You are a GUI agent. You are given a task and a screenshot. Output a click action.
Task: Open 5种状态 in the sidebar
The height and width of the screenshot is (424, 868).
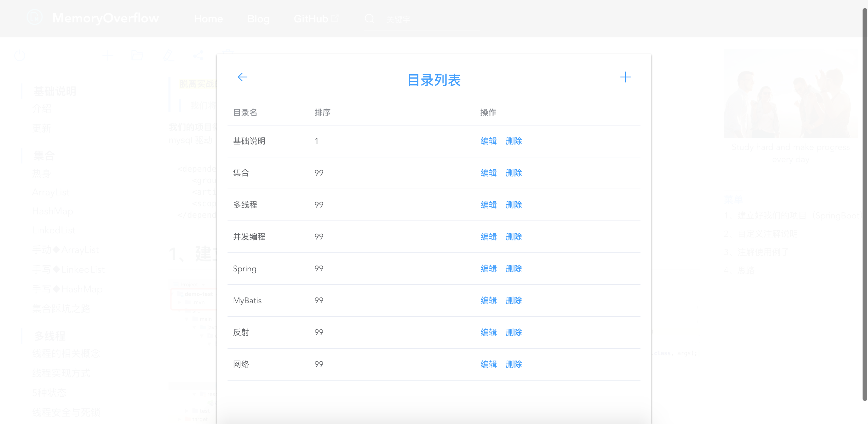pyautogui.click(x=50, y=393)
